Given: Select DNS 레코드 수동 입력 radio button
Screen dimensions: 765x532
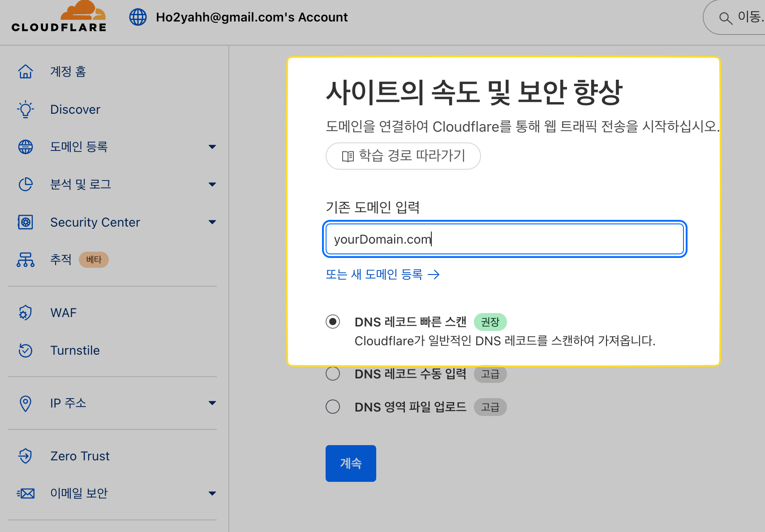Looking at the screenshot, I should pyautogui.click(x=333, y=373).
